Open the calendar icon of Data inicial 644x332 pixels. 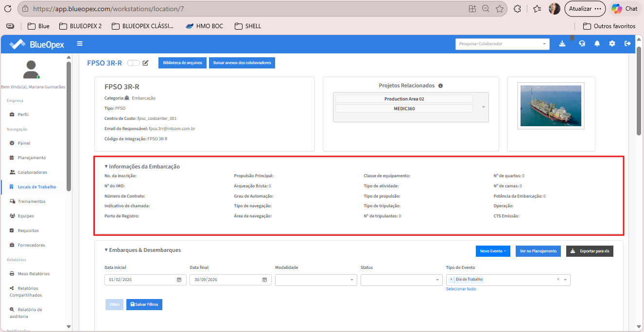point(179,280)
